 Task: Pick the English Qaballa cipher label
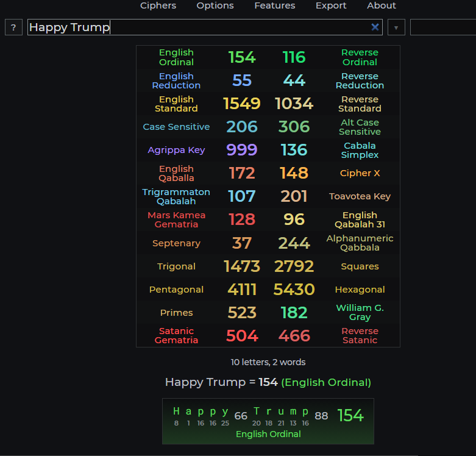point(176,173)
